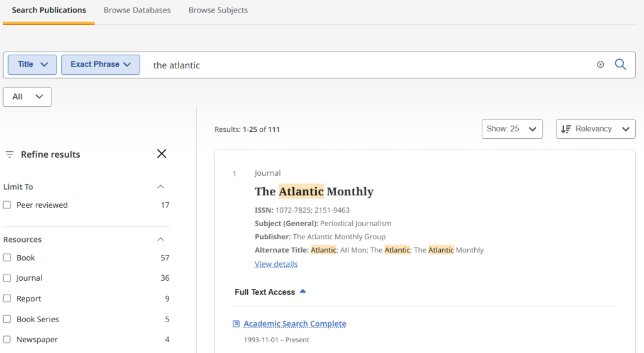Close the Refine results panel

(x=162, y=154)
